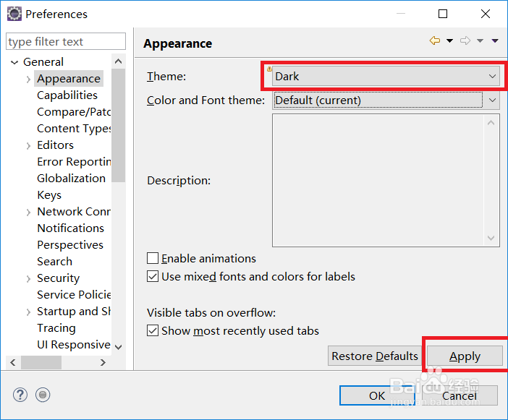Open the forward history dropdown arrow
Image resolution: width=508 pixels, height=420 pixels.
point(481,41)
